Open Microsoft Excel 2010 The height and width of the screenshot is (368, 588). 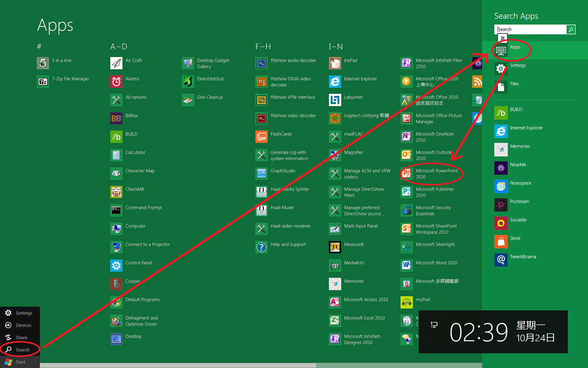357,321
